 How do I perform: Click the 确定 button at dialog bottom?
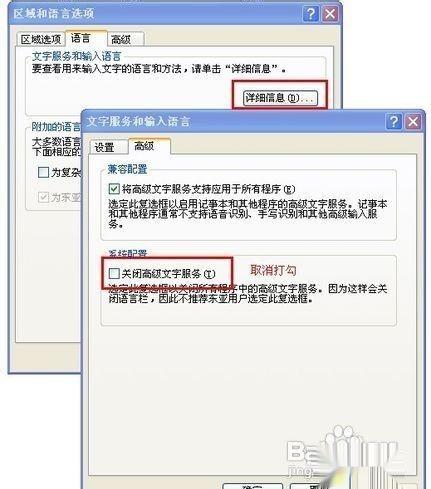tap(252, 486)
